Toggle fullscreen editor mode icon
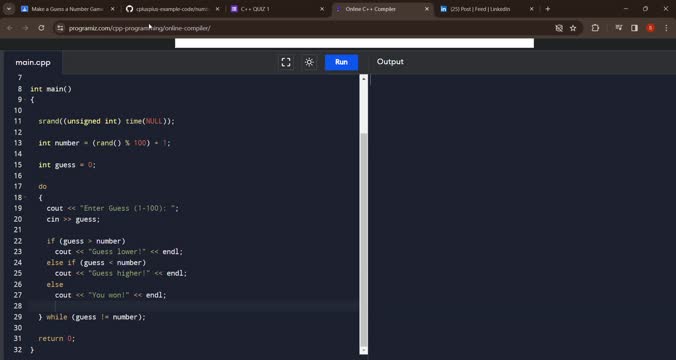Image resolution: width=676 pixels, height=360 pixels. coord(286,62)
